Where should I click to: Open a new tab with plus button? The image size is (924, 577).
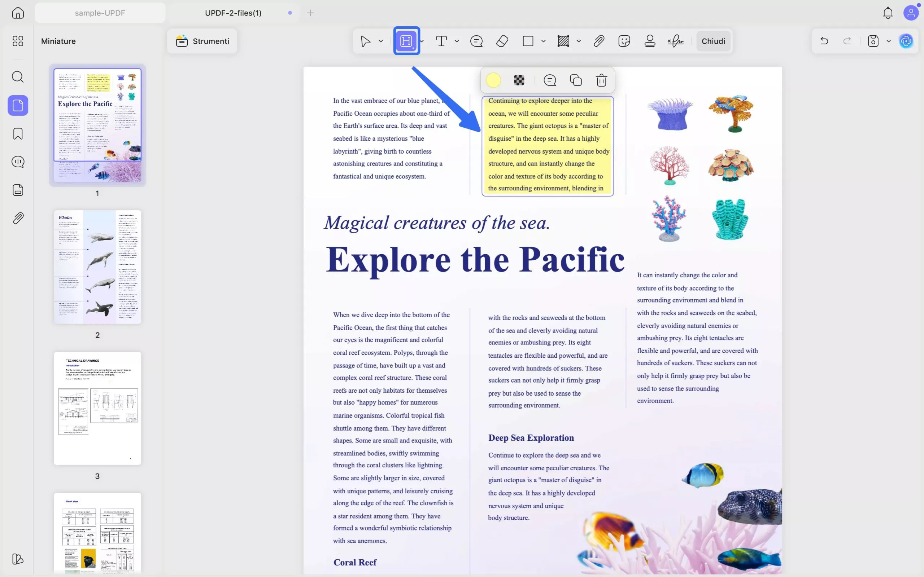pyautogui.click(x=310, y=13)
